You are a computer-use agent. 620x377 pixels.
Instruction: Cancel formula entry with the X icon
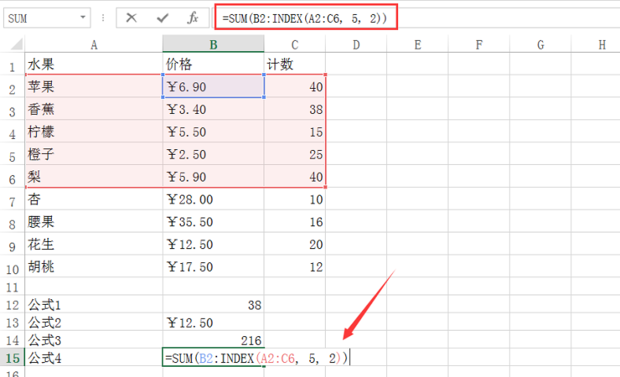(x=131, y=18)
